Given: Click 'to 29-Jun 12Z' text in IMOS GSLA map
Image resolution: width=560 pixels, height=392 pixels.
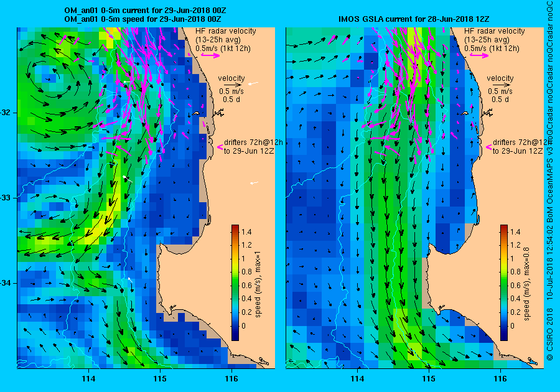Looking at the screenshot, I should click(x=518, y=151).
